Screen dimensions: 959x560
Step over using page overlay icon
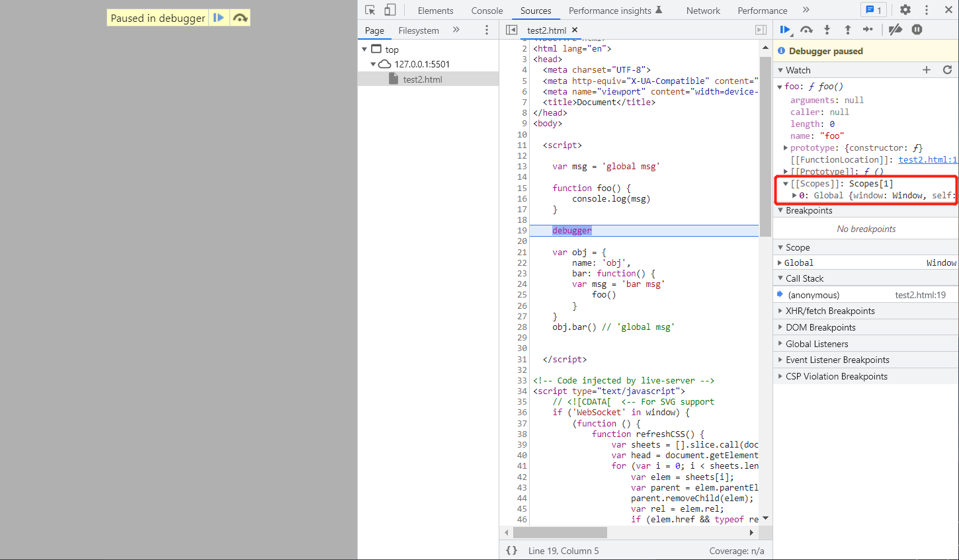click(x=240, y=18)
